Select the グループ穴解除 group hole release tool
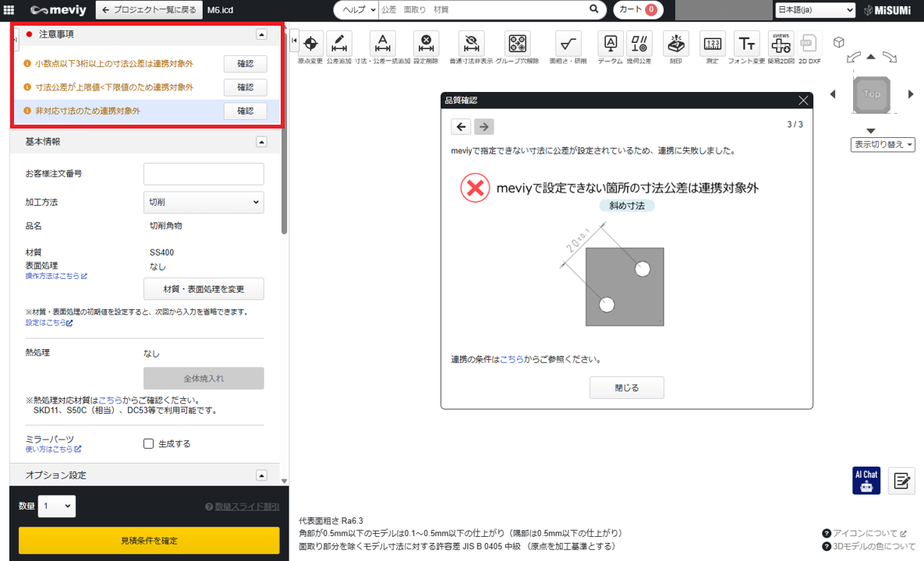The width and height of the screenshot is (924, 561). (x=516, y=44)
